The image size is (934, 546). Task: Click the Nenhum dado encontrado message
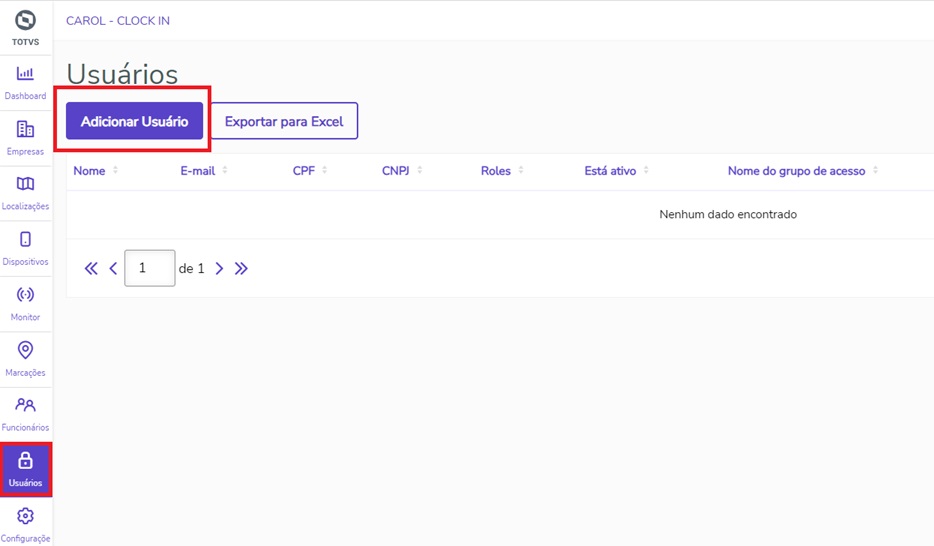pos(728,214)
